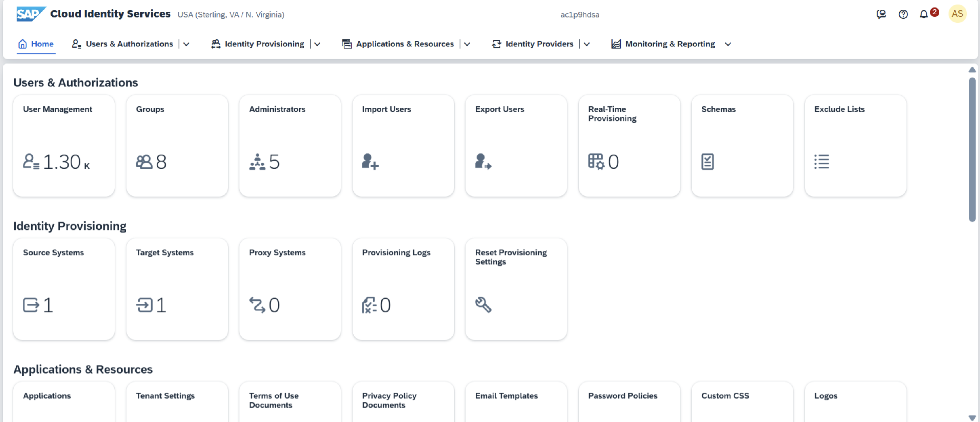Click the Reset Provisioning Settings wrench icon

483,305
